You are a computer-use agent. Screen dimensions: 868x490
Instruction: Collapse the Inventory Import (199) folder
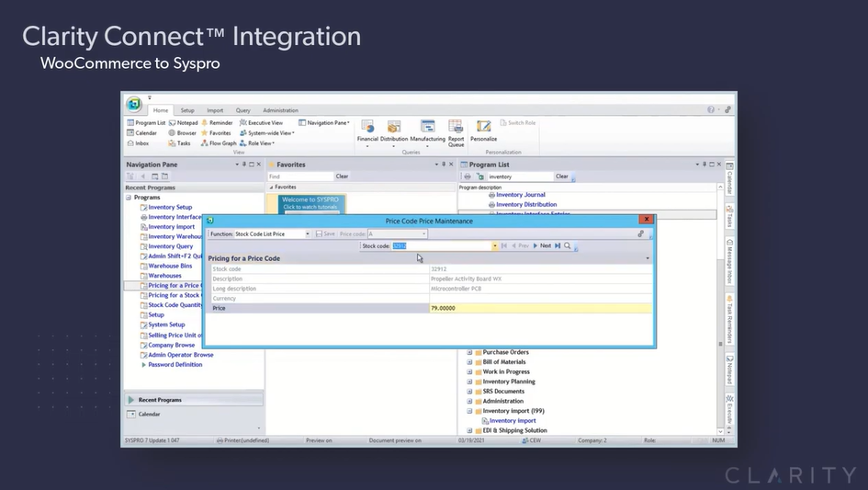coord(469,411)
